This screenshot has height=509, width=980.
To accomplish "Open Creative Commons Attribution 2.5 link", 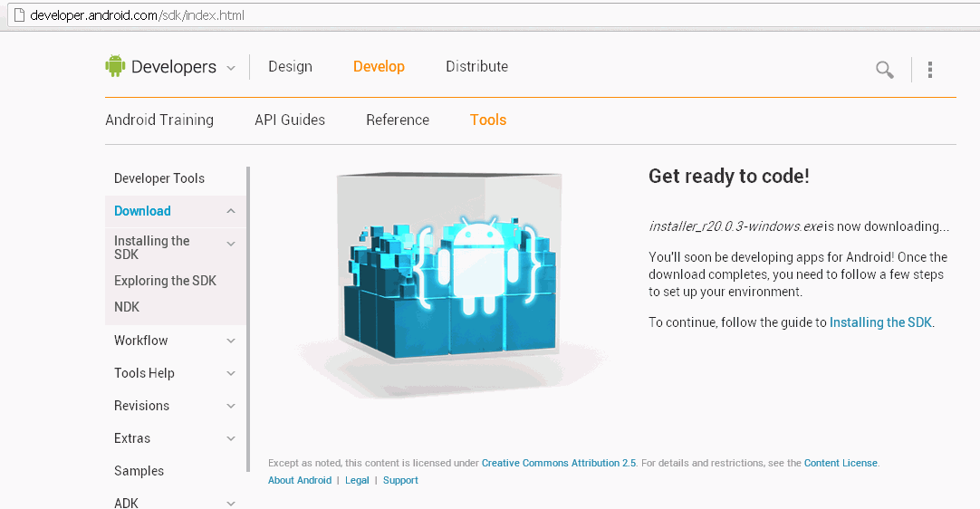I will click(559, 464).
